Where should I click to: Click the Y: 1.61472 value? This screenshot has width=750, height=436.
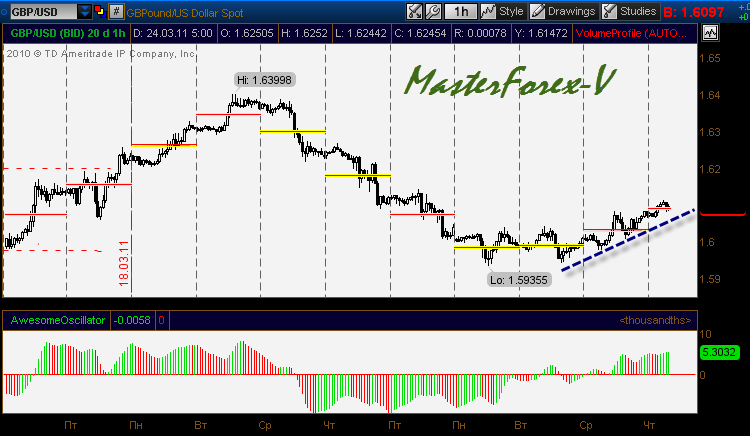(x=541, y=33)
